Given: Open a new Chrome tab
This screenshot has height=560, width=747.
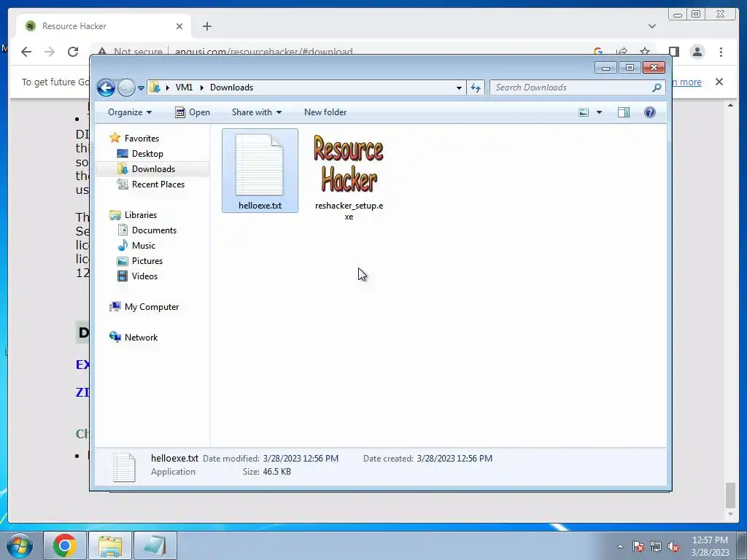Looking at the screenshot, I should [206, 26].
